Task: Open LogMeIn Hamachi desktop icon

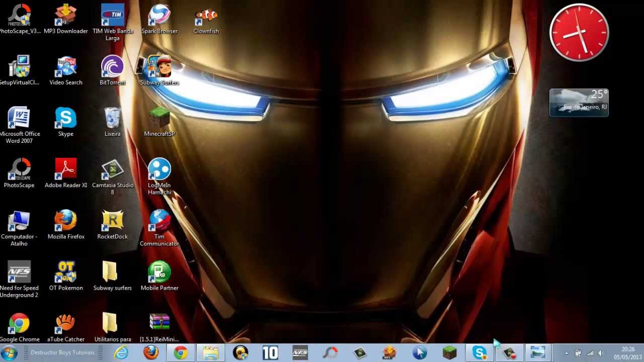Action: pyautogui.click(x=159, y=177)
